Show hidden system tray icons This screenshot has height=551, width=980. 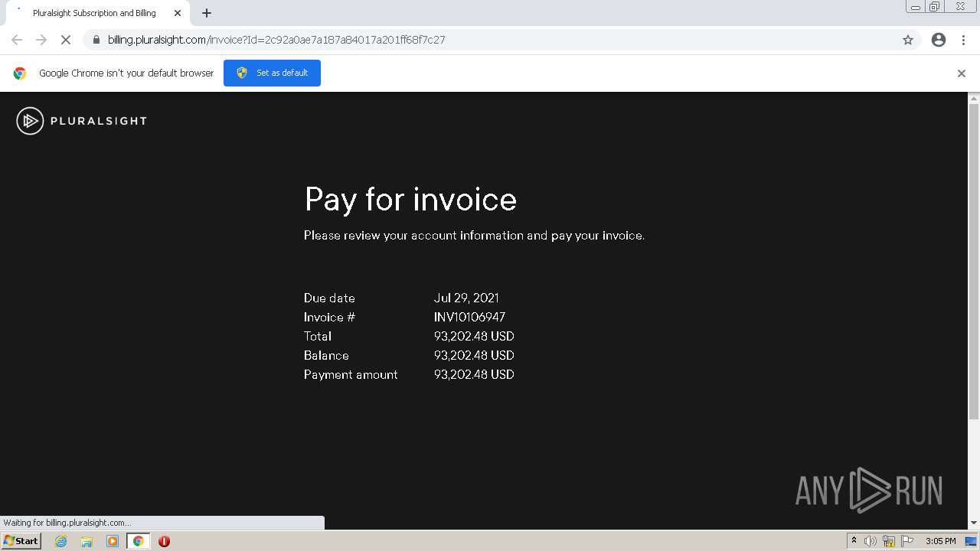[854, 541]
